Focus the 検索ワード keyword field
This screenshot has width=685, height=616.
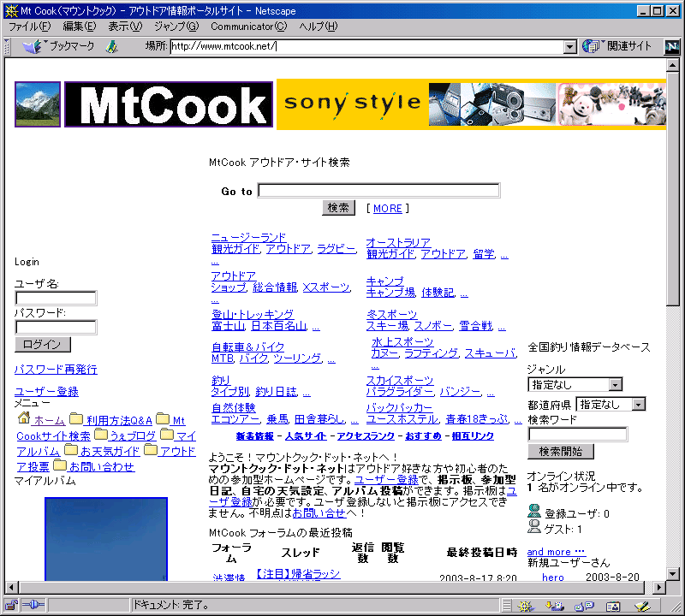pyautogui.click(x=577, y=434)
